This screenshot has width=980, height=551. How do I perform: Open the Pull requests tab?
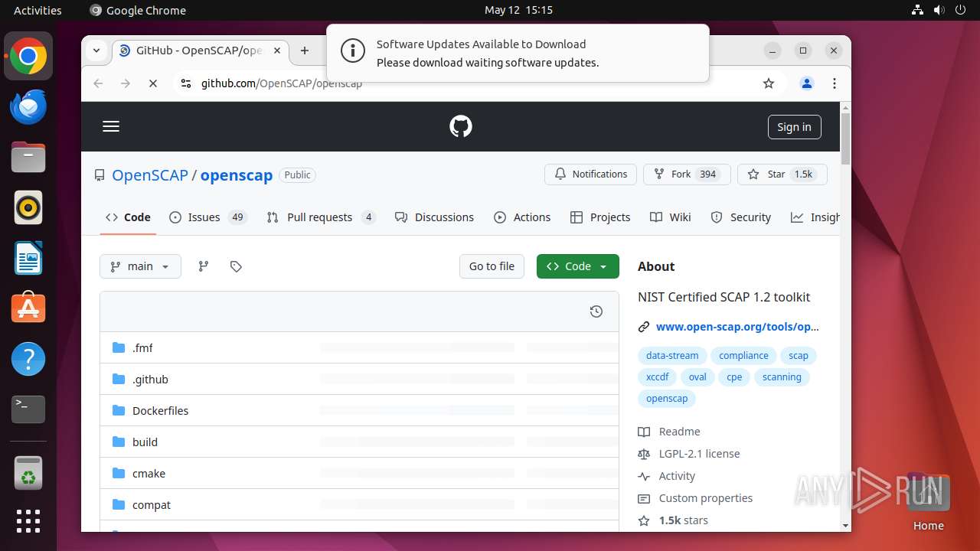321,217
